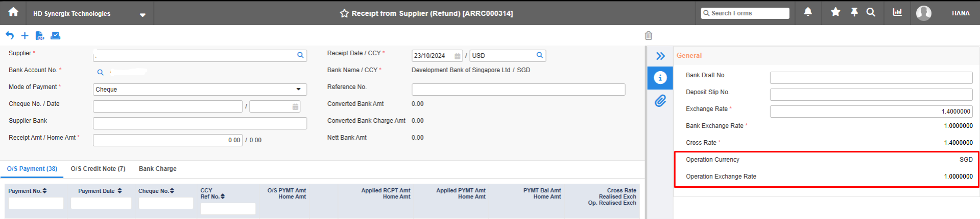Switch to O/S Payment (38) tab
Image resolution: width=980 pixels, height=219 pixels.
(32, 169)
